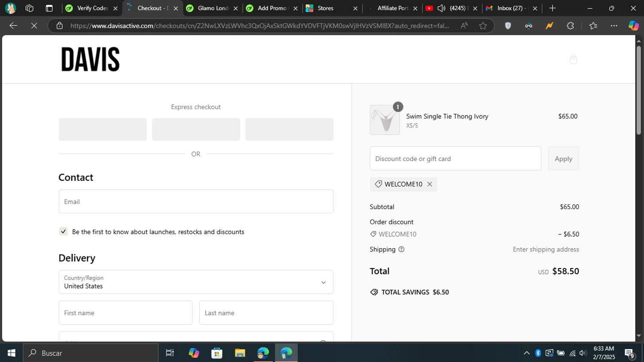Image resolution: width=644 pixels, height=362 pixels.
Task: Open File Explorer from taskbar
Action: click(x=240, y=353)
